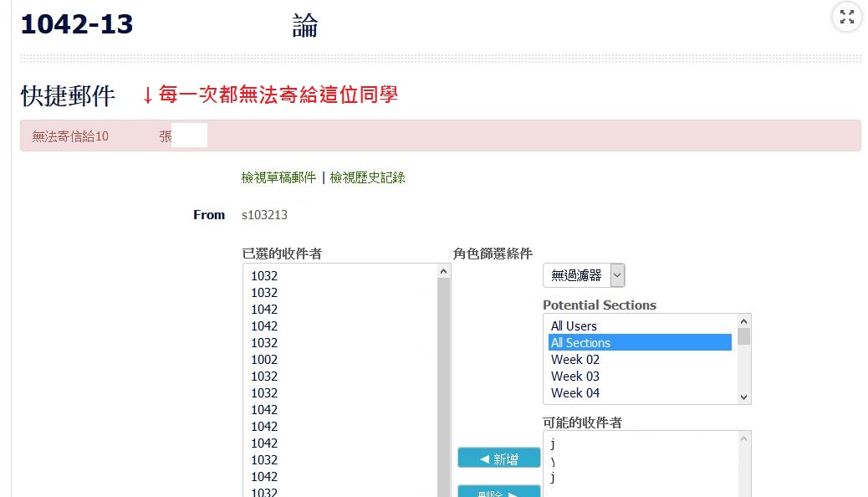Click the Potential Sections scrollbar thumb
This screenshot has height=497, width=868.
[x=743, y=336]
